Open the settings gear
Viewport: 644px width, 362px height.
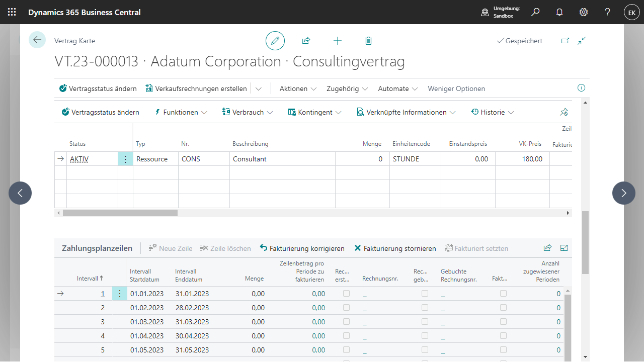[x=584, y=12]
